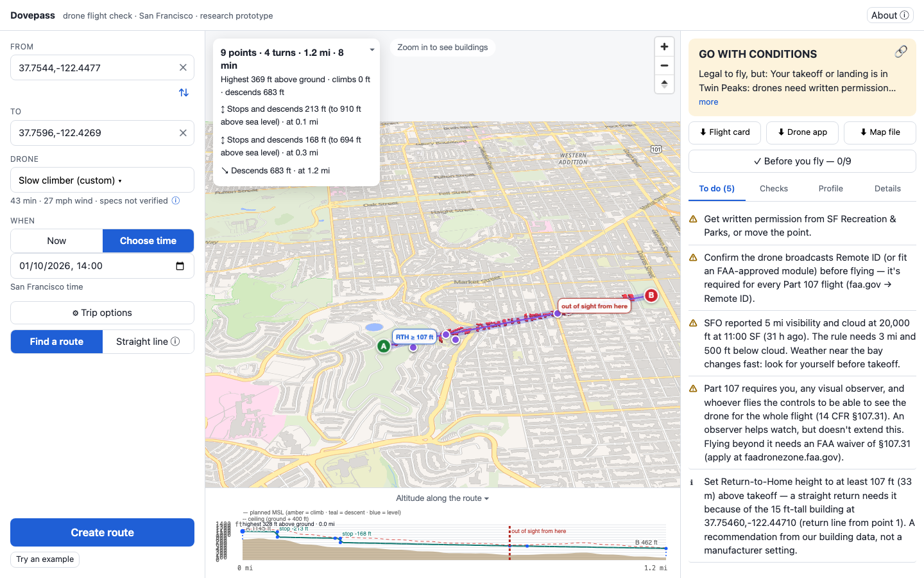Image resolution: width=924 pixels, height=578 pixels.
Task: Click out of sight marker on altitude profile
Action: 509,543
